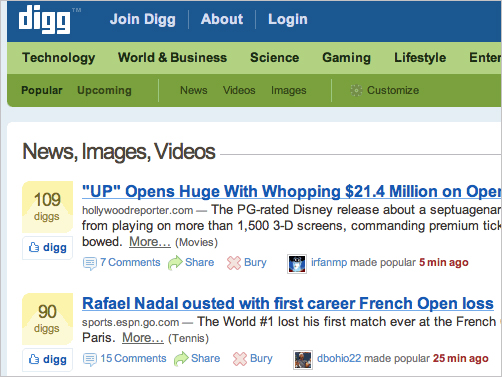Image resolution: width=502 pixels, height=377 pixels.
Task: Click the Customize gear icon
Action: tap(356, 90)
